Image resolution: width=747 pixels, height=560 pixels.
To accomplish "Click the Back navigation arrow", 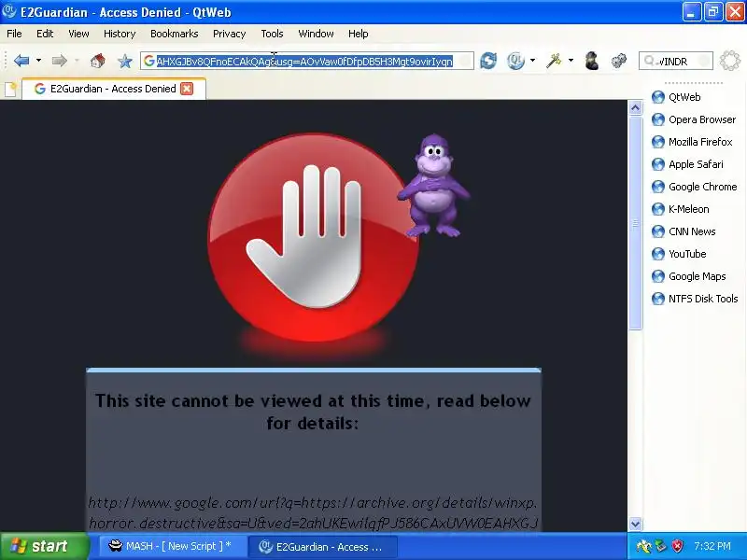I will coord(21,61).
